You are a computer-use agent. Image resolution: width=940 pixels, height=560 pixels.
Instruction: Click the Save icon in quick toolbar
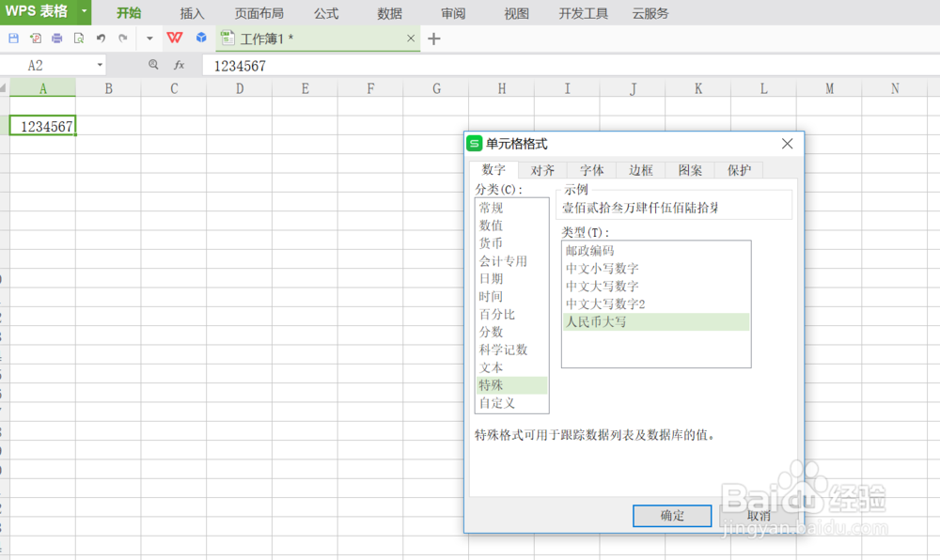click(x=13, y=39)
